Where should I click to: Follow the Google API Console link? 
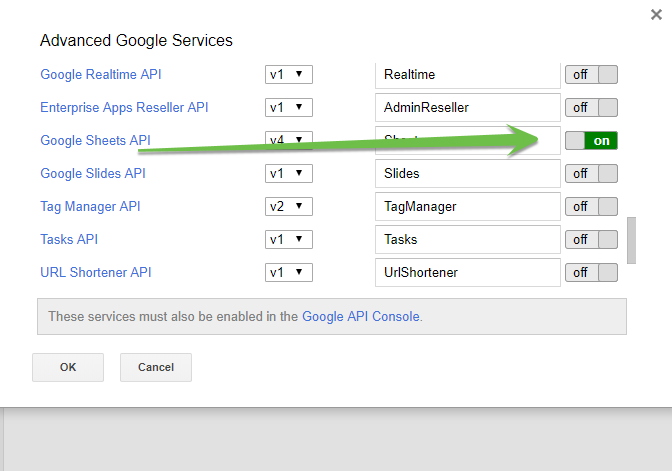(x=361, y=317)
